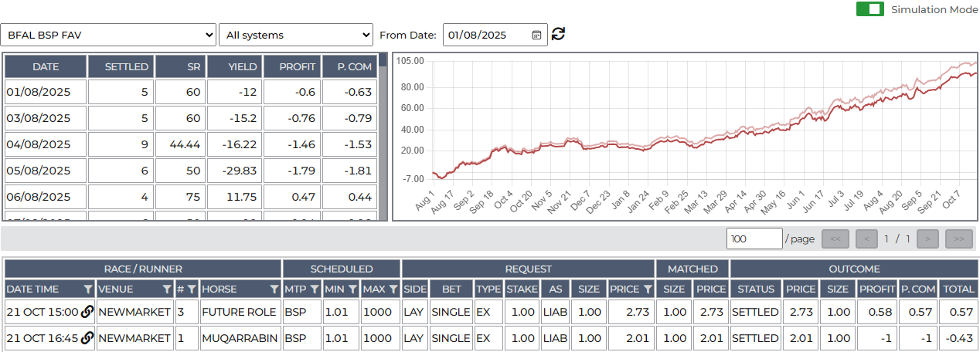
Task: Click the BET column header
Action: 451,289
